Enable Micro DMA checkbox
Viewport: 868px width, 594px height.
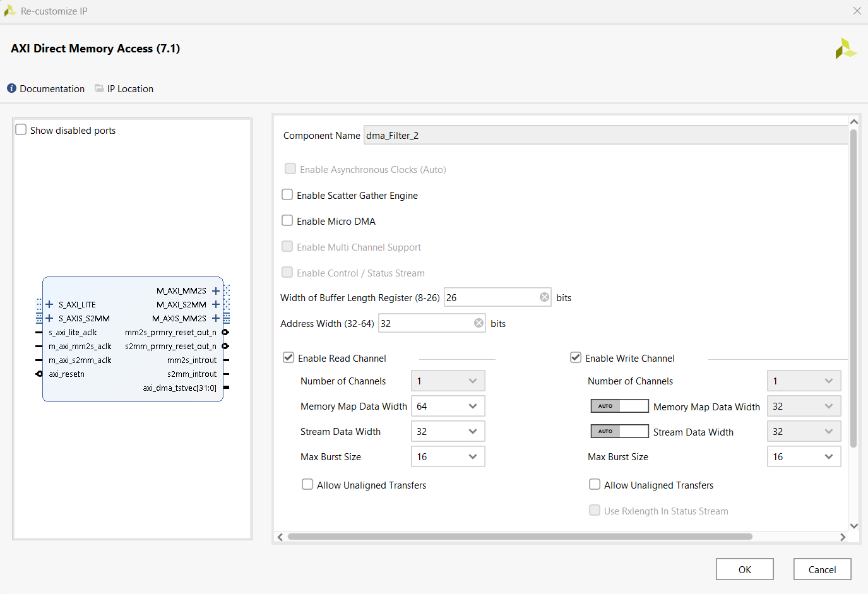[287, 221]
